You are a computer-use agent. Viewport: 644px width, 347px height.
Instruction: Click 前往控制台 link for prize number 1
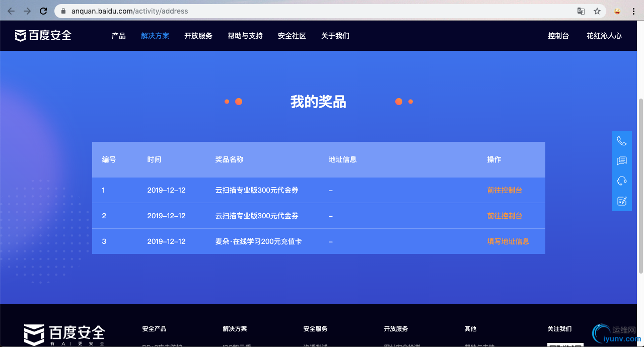[x=505, y=190]
